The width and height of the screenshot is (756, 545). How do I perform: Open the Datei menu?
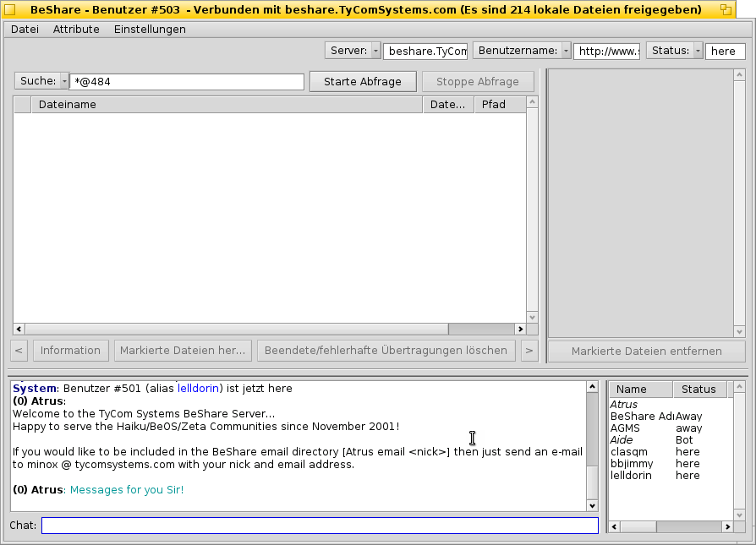tap(25, 30)
